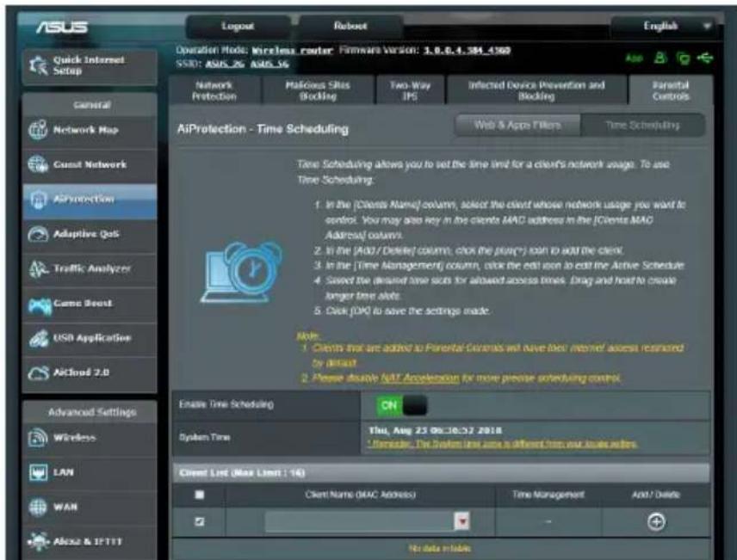Screen dimensions: 737x560
Task: Click the LAN settings icon
Action: 38,472
